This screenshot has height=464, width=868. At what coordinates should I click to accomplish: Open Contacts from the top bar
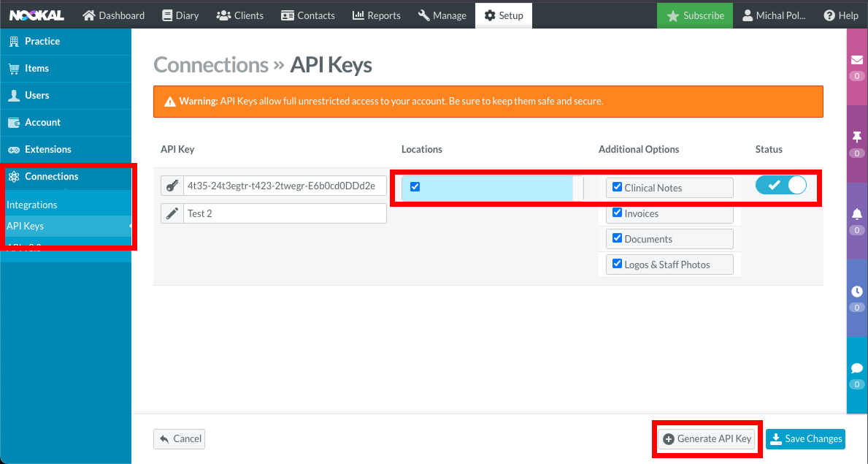click(308, 15)
